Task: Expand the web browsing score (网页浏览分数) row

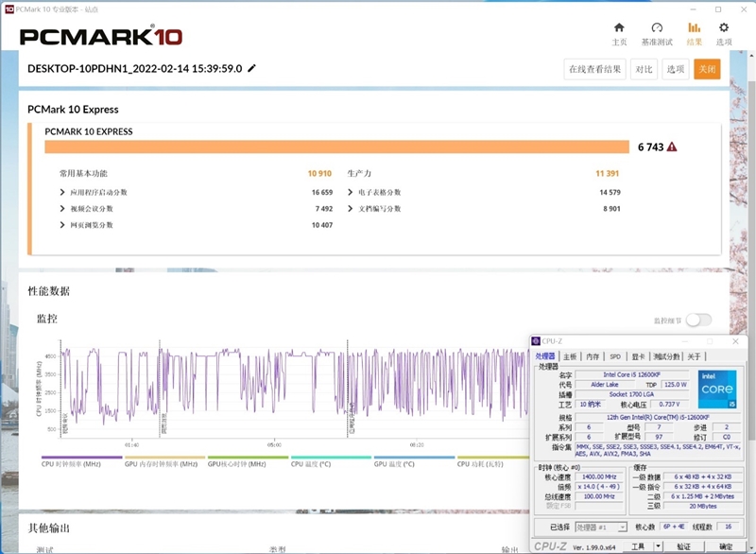Action: (x=62, y=225)
